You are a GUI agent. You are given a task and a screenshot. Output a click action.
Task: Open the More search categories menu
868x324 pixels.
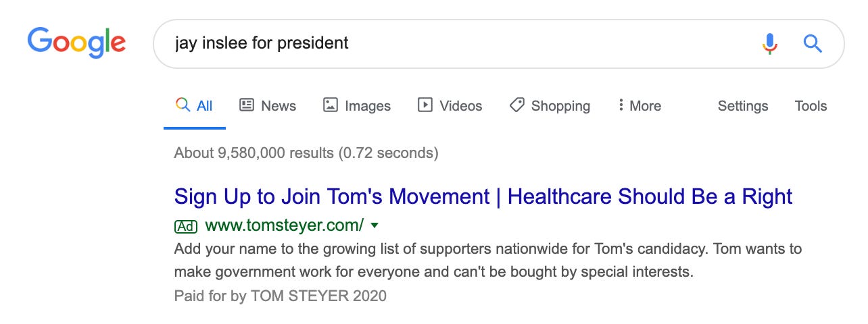click(x=640, y=106)
